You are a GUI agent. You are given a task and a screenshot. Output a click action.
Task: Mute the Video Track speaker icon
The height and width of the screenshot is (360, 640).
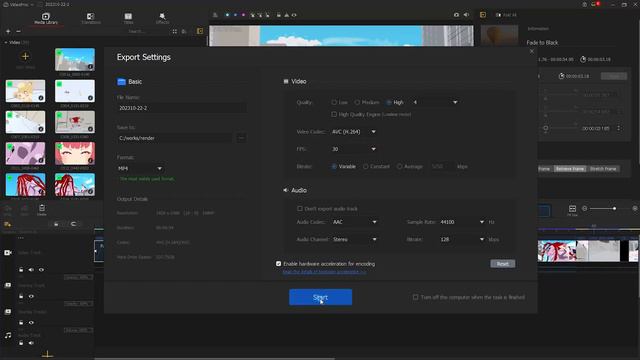(x=31, y=270)
